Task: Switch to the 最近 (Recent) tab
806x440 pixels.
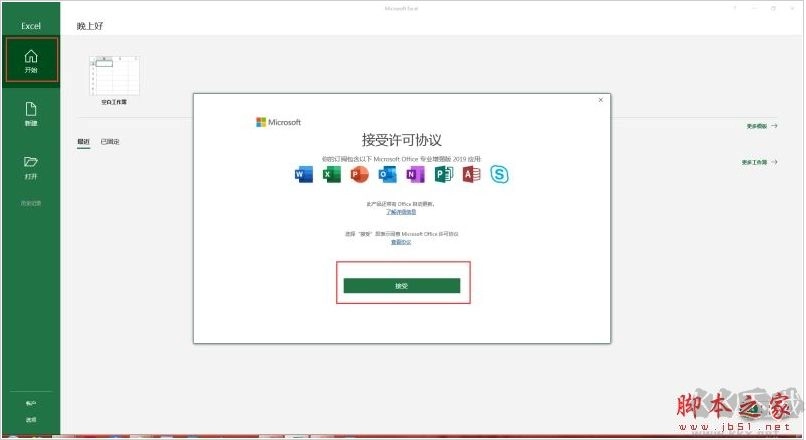Action: [84, 142]
